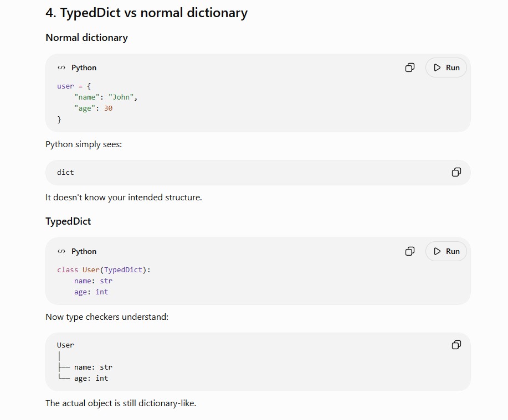Click the 'Python simply sees:' paragraph

coord(84,144)
